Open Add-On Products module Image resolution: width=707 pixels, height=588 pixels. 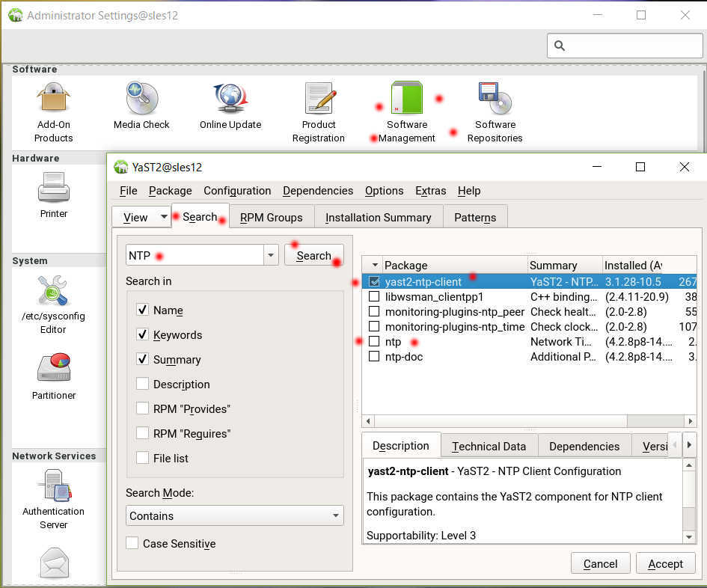pos(53,113)
